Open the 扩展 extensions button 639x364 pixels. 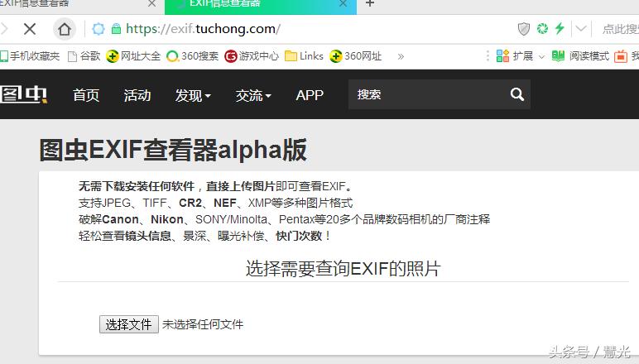[x=515, y=55]
